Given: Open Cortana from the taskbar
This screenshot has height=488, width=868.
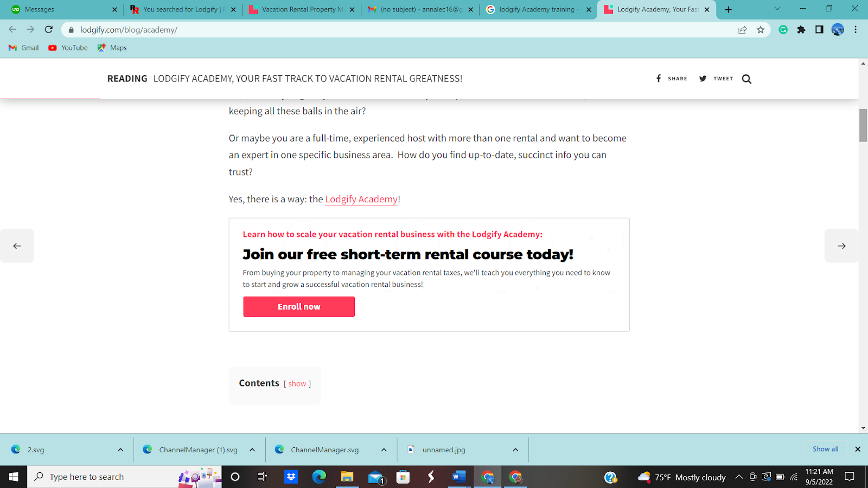Looking at the screenshot, I should (235, 477).
